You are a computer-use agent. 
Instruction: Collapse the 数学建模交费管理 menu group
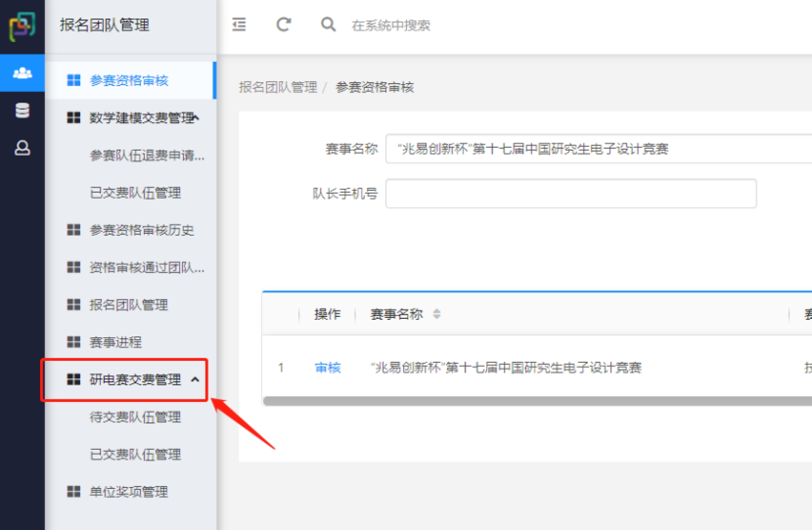(x=196, y=118)
